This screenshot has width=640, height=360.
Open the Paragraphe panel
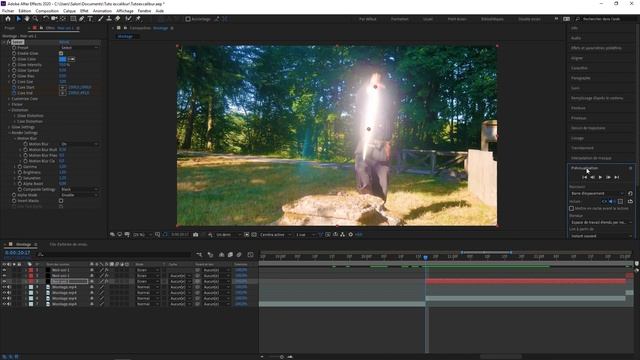pos(580,78)
